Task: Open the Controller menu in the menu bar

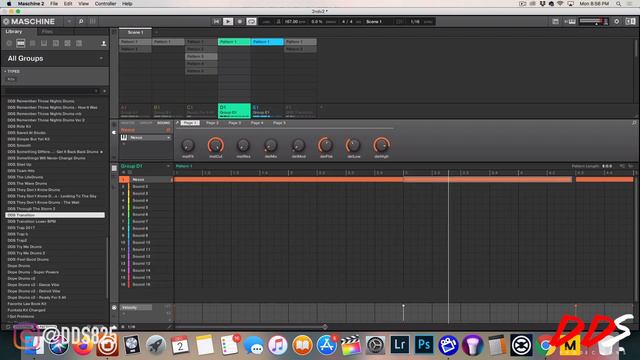Action: [105, 4]
